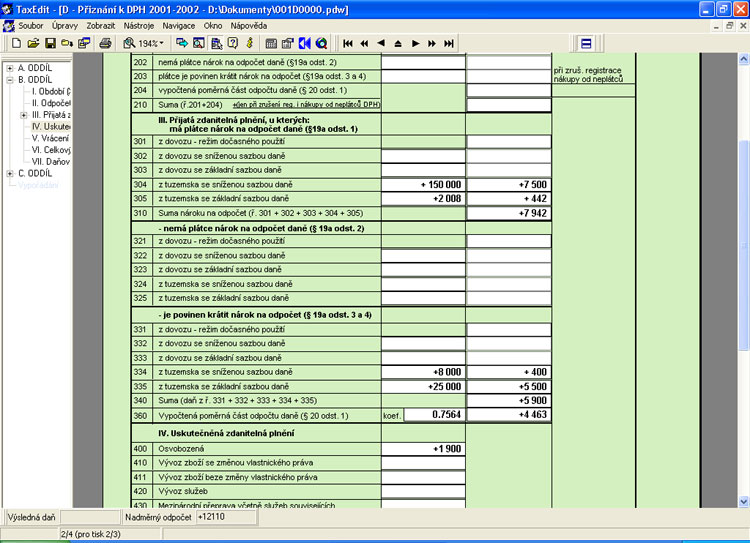This screenshot has height=543, width=750.
Task: Open the Navigace menu
Action: tap(178, 26)
